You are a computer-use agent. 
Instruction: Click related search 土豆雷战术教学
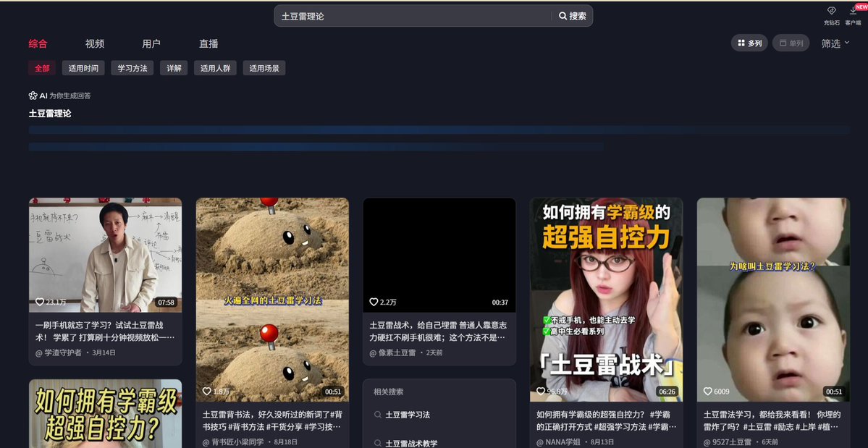pyautogui.click(x=411, y=443)
